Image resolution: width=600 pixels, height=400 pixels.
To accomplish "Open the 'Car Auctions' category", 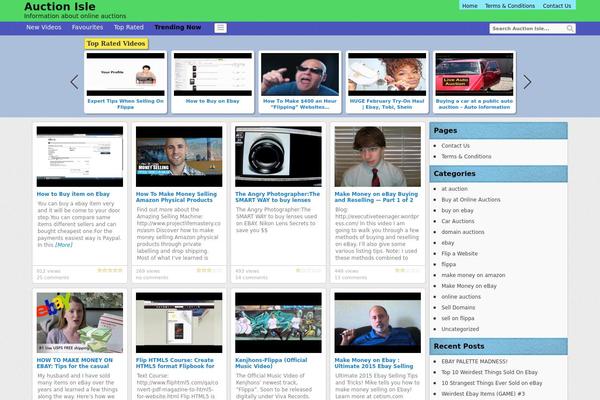I will click(458, 221).
